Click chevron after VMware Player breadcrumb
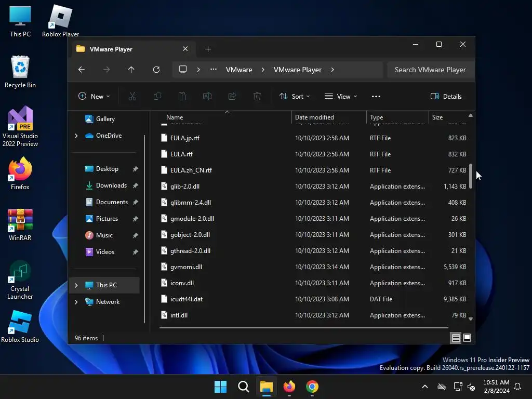The width and height of the screenshot is (532, 399). [x=332, y=70]
